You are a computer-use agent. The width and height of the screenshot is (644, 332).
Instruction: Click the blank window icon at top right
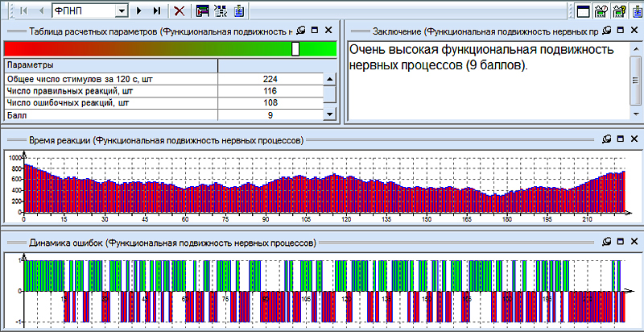584,10
